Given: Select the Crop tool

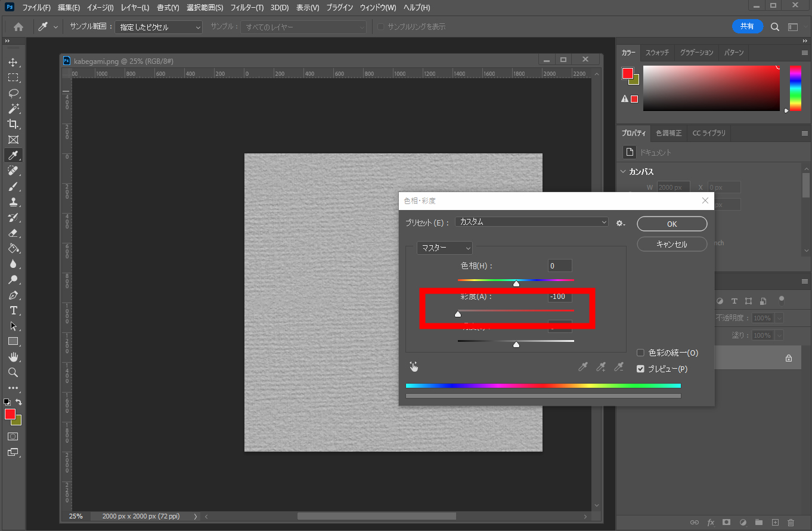Looking at the screenshot, I should 13,124.
